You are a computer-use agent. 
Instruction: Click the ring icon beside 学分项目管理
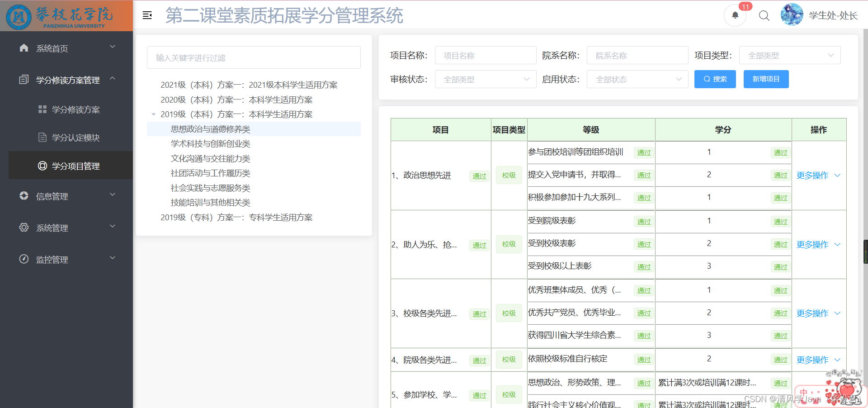42,166
